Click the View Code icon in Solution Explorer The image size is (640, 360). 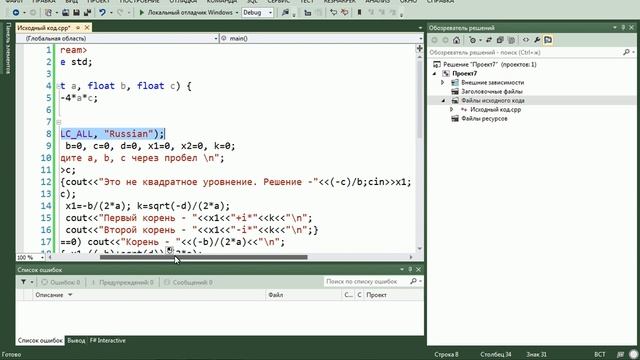526,40
